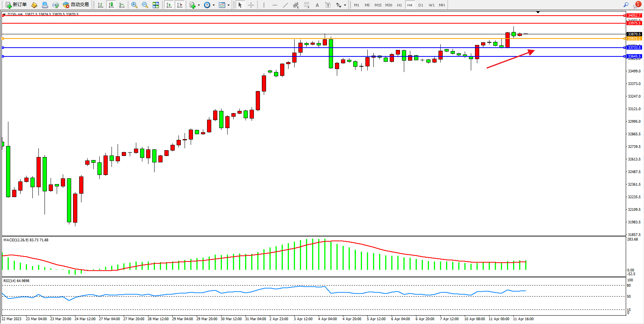The width and height of the screenshot is (644, 324).
Task: Click the red arrow drawn on chart
Action: point(510,59)
